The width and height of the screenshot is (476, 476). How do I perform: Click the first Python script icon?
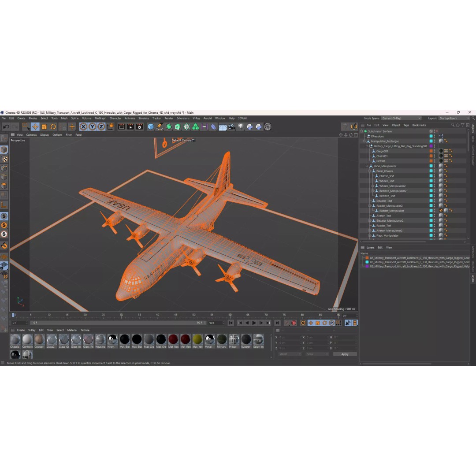click(249, 126)
